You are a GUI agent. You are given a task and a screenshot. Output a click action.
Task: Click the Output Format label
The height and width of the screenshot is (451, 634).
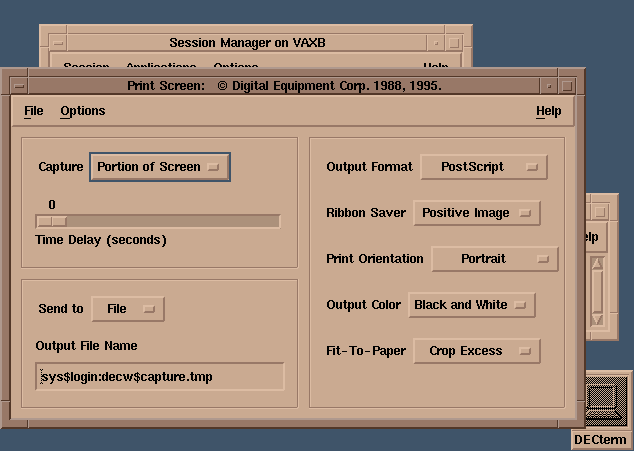[370, 167]
